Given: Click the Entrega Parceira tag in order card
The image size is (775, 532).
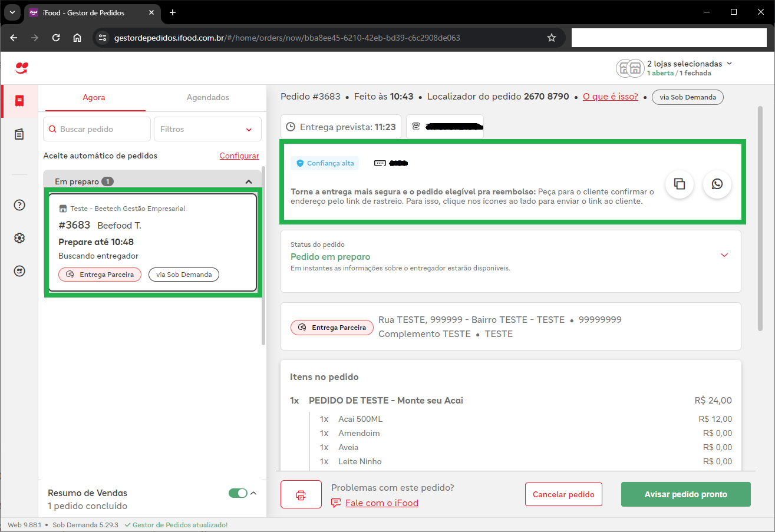Looking at the screenshot, I should click(100, 275).
